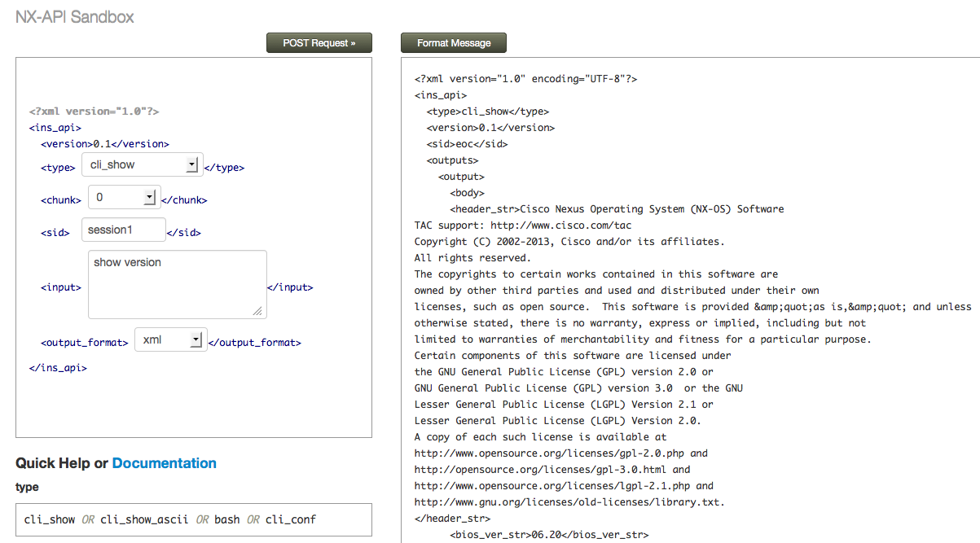Image resolution: width=980 pixels, height=543 pixels.
Task: Click the gpl-2.0.php license URL line
Action: point(561,453)
